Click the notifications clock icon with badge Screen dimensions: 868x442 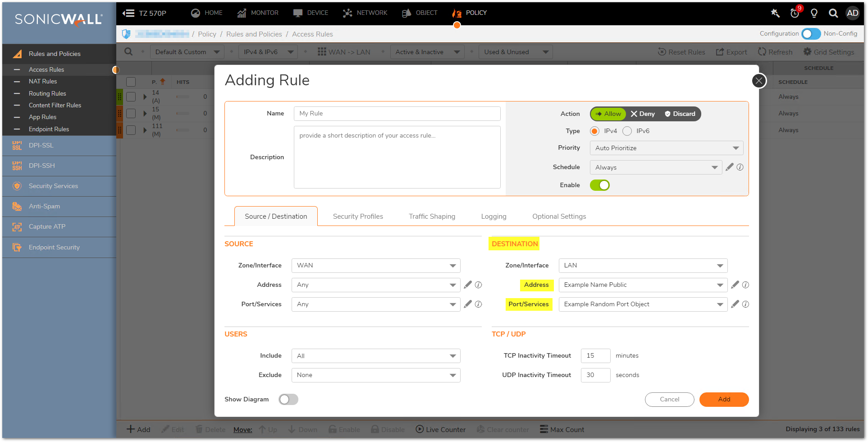795,13
